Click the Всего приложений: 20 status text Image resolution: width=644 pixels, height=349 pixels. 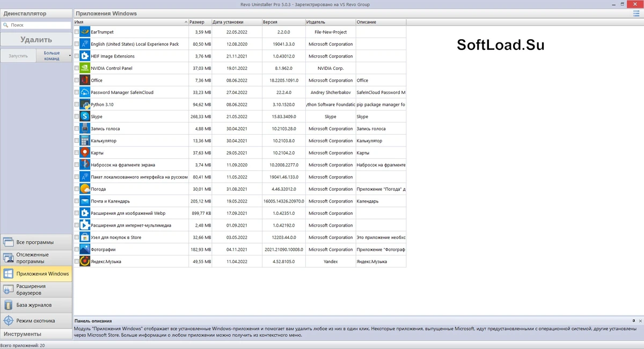(23, 345)
